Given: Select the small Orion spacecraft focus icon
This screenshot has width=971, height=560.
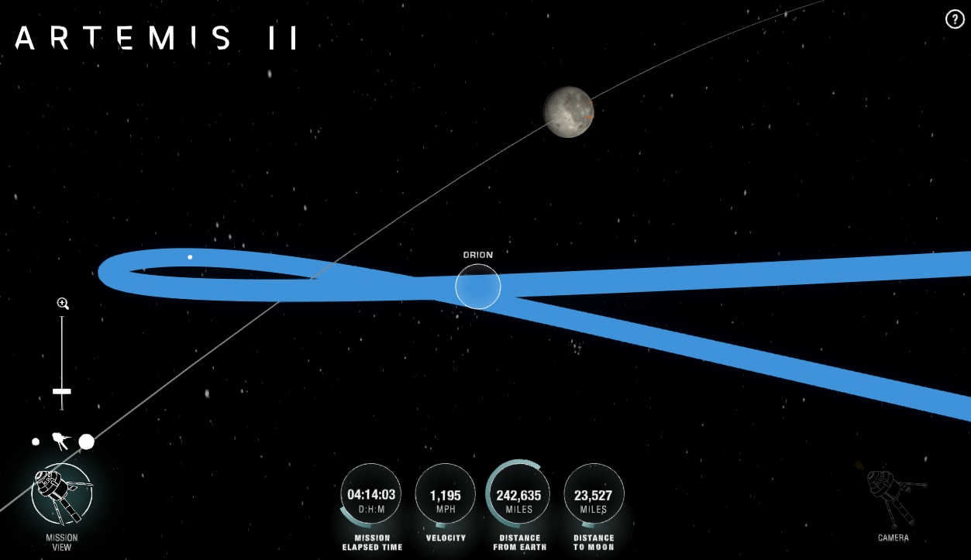Looking at the screenshot, I should 60,441.
